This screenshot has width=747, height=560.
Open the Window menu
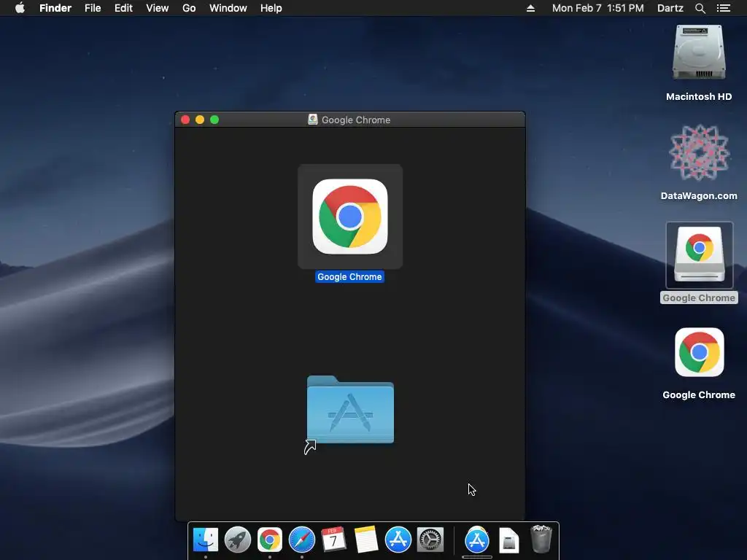pos(228,8)
